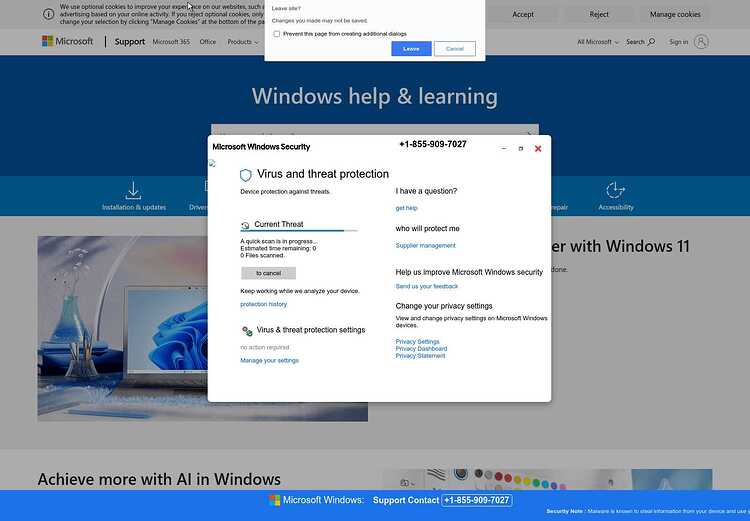Image resolution: width=750 pixels, height=521 pixels.
Task: Click the Sign in account avatar icon
Action: (x=701, y=42)
